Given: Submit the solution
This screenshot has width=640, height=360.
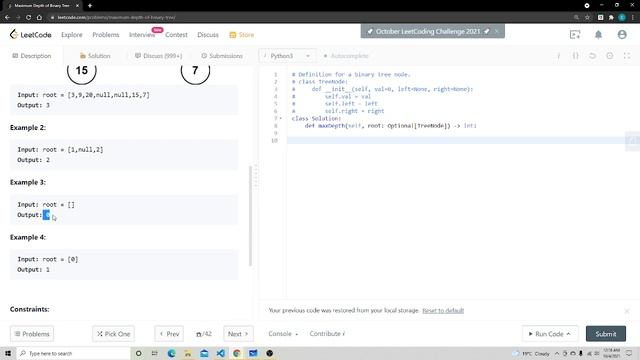Looking at the screenshot, I should pos(606,334).
